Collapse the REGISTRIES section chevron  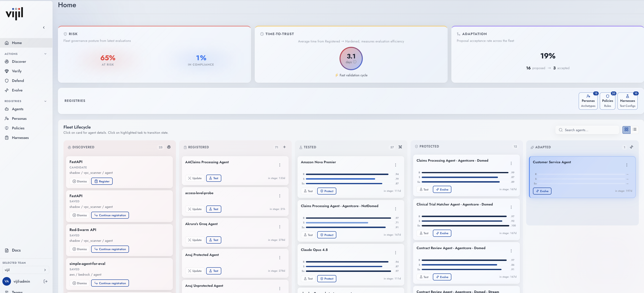click(45, 101)
